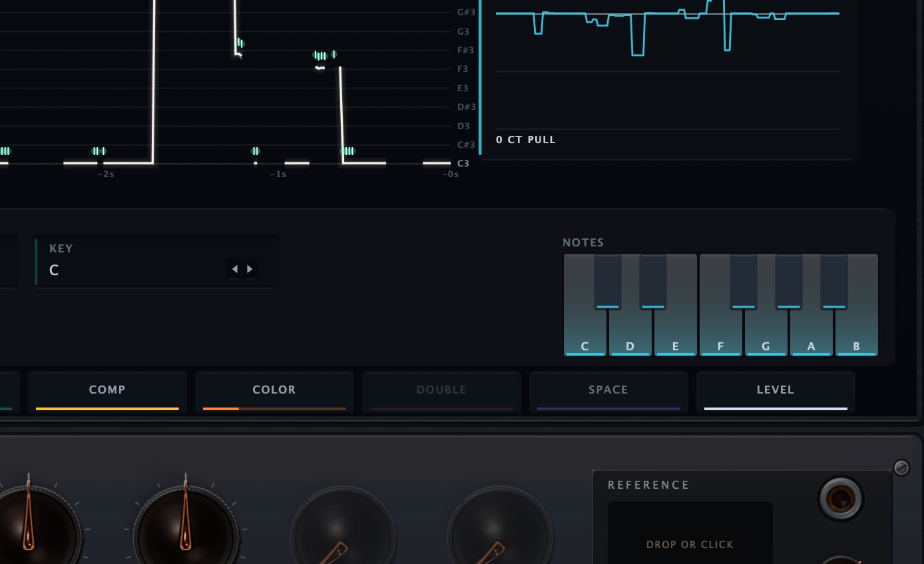Toggle the G# black key between G and A
924x564 pixels.
[x=789, y=282]
